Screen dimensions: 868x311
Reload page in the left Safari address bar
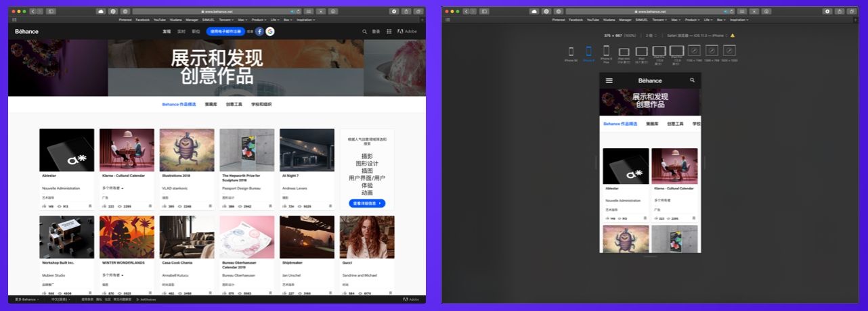(x=299, y=11)
